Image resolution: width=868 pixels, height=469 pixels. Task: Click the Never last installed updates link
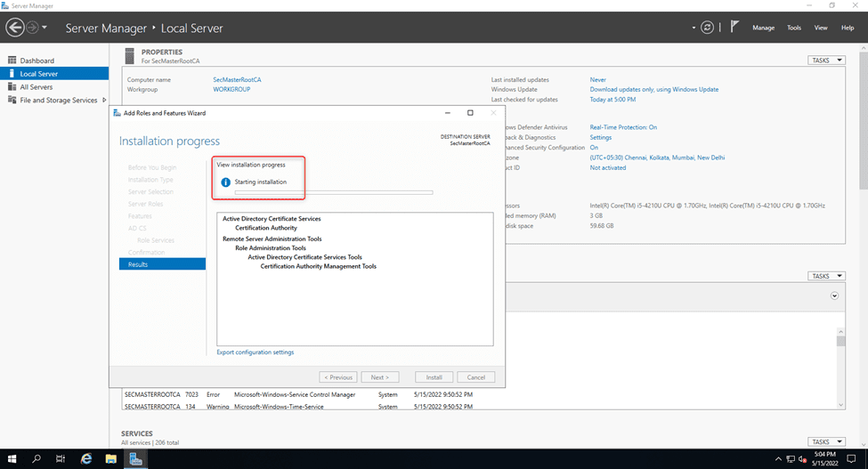pos(598,79)
